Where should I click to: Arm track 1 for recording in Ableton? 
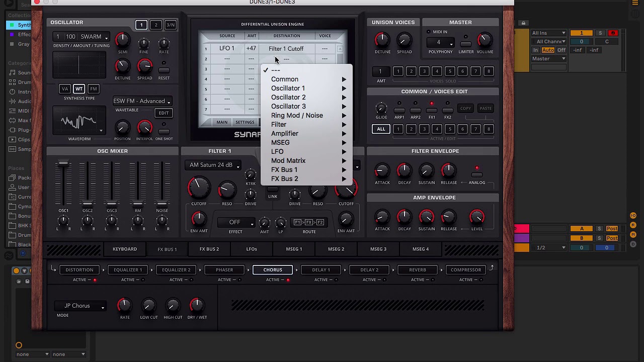click(x=613, y=33)
